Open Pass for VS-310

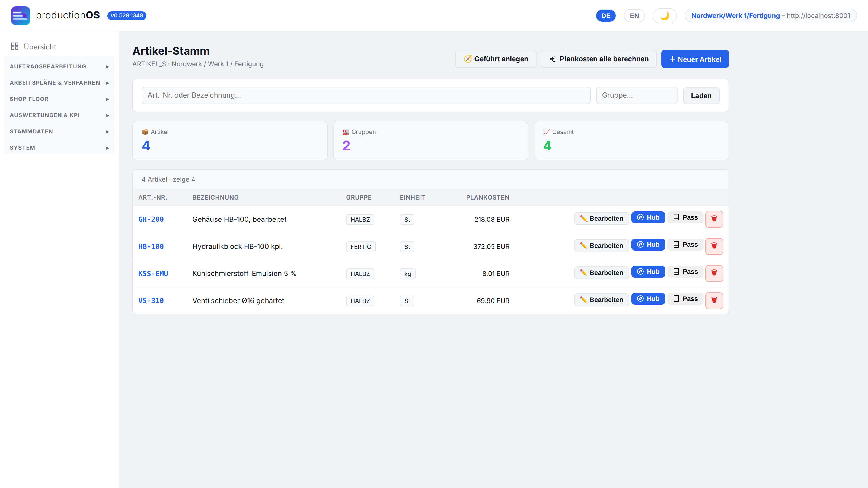click(685, 299)
